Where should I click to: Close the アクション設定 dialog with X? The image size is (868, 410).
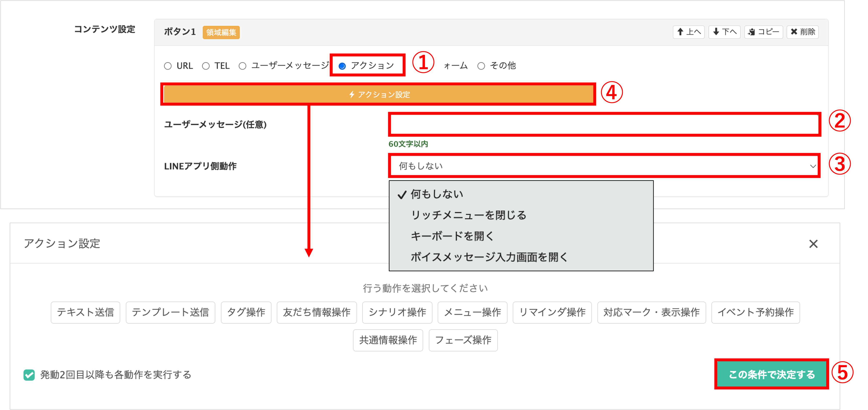coord(813,244)
